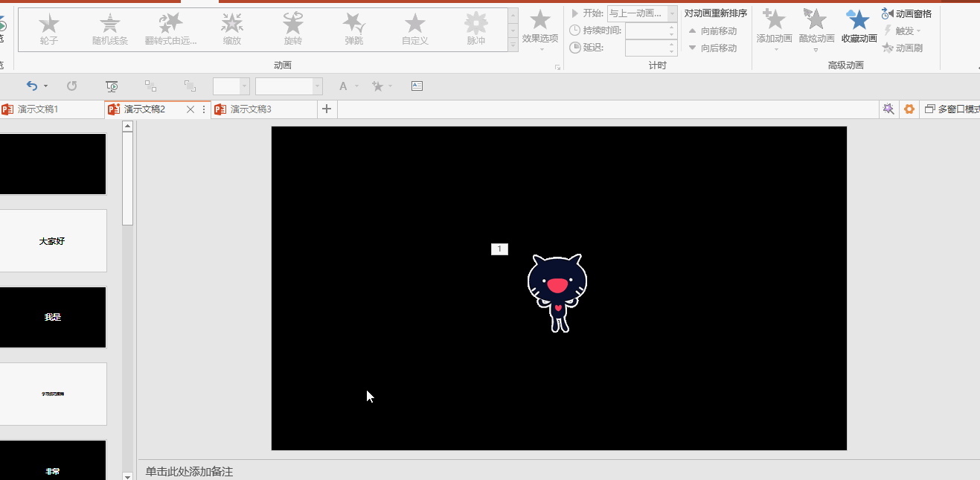The image size is (980, 480).
Task: Open the 动画 group dialog launcher
Action: (x=557, y=67)
